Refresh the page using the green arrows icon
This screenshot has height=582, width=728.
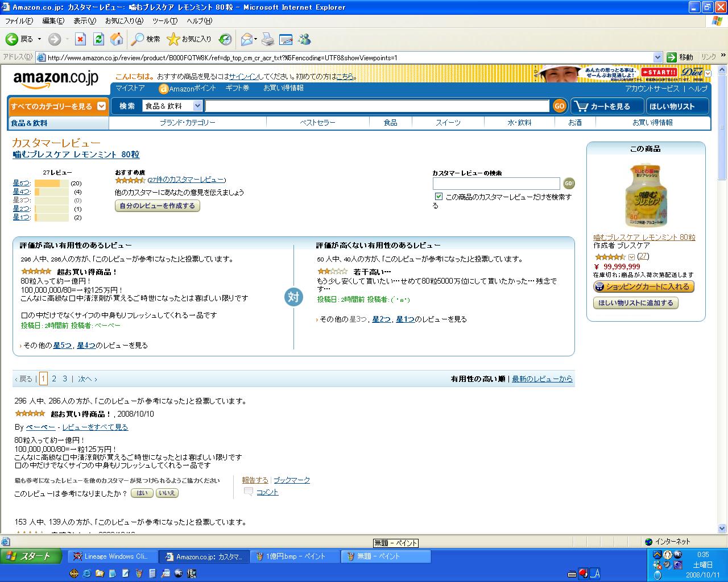(98, 39)
